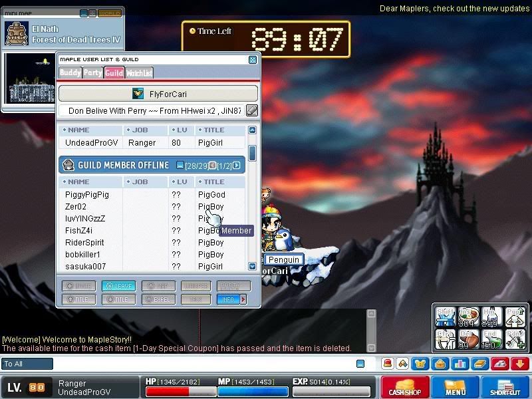
Task: Use the End quickslot green potion
Action: [491, 339]
